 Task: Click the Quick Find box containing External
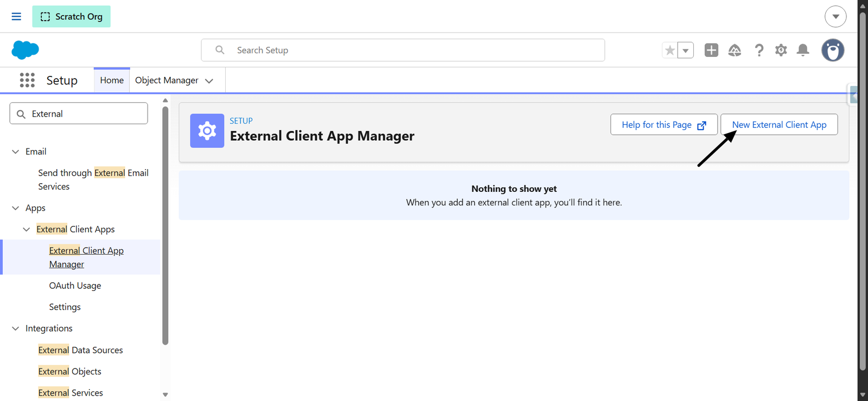(79, 113)
